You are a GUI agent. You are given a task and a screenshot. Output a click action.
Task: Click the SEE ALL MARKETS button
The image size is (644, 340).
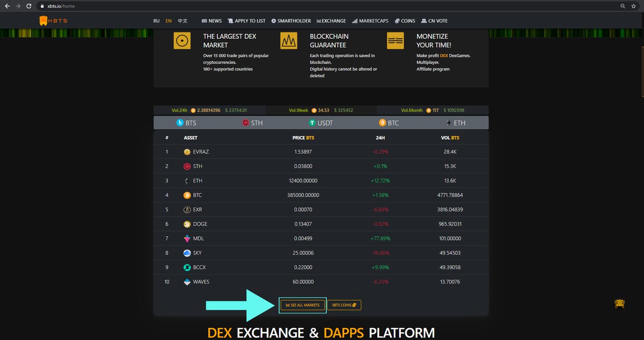pyautogui.click(x=302, y=305)
